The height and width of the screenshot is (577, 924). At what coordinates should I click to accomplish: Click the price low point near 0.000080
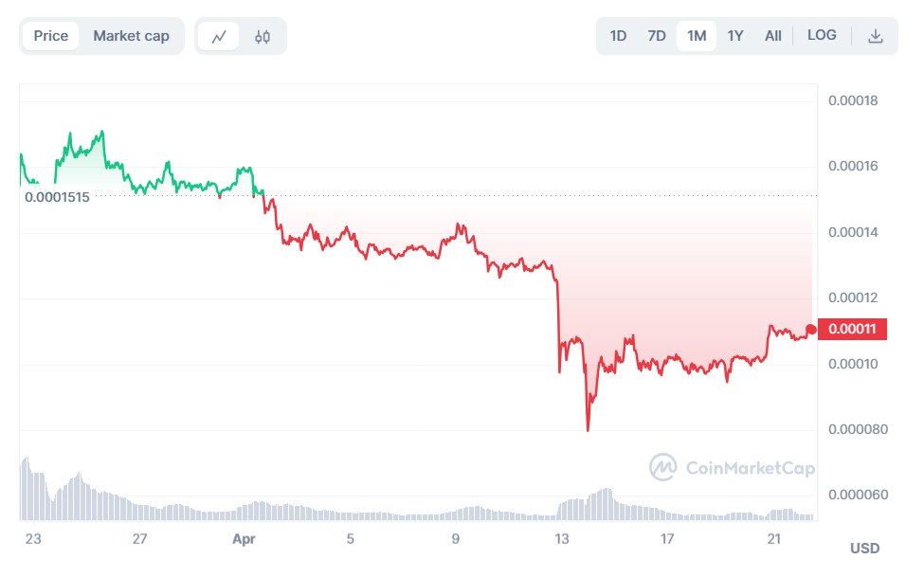tap(588, 429)
